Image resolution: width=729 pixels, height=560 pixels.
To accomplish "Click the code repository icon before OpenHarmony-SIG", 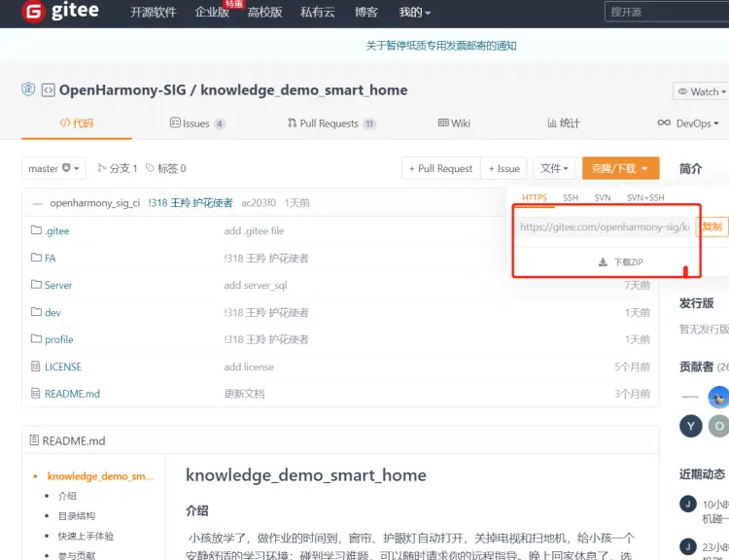I will (x=48, y=89).
